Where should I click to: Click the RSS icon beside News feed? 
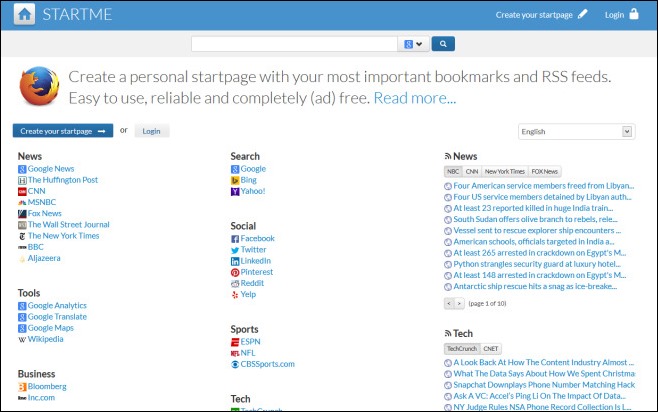point(447,157)
